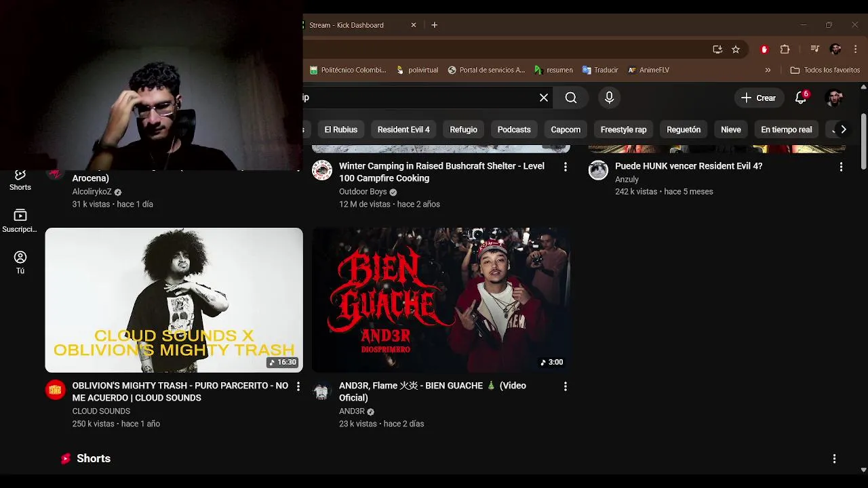Expand the hidden bookmarks chevron

click(768, 70)
